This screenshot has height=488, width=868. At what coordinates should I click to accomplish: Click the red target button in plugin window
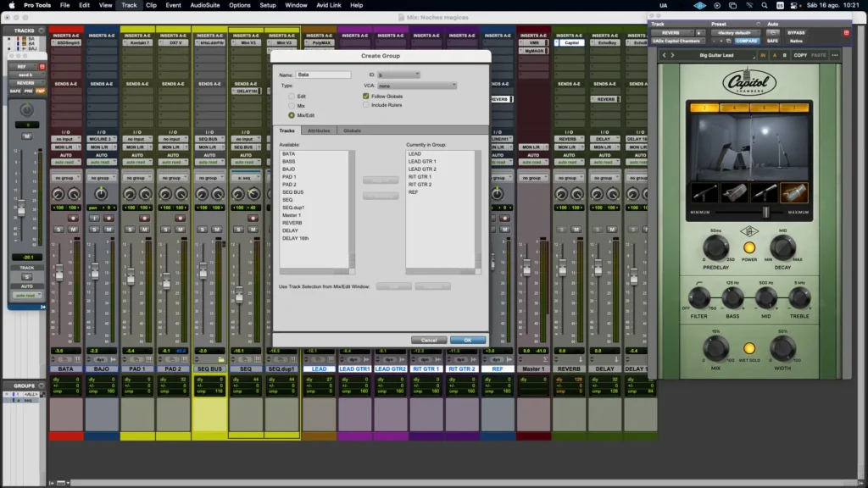pyautogui.click(x=847, y=33)
